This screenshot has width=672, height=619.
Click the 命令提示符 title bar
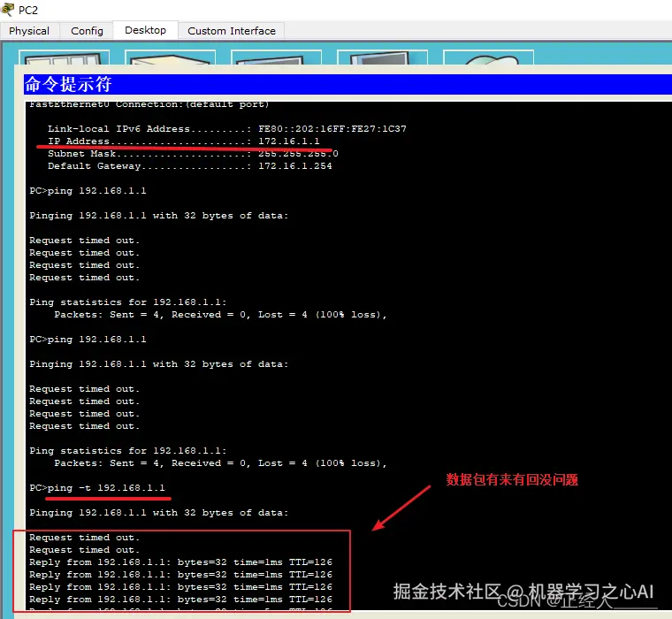(347, 84)
